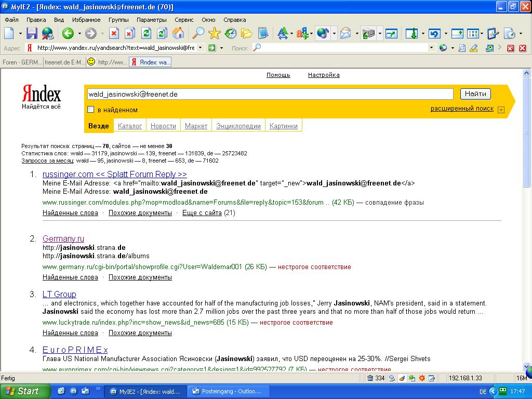Select the Каталог search tab
532x399 pixels.
coord(129,126)
